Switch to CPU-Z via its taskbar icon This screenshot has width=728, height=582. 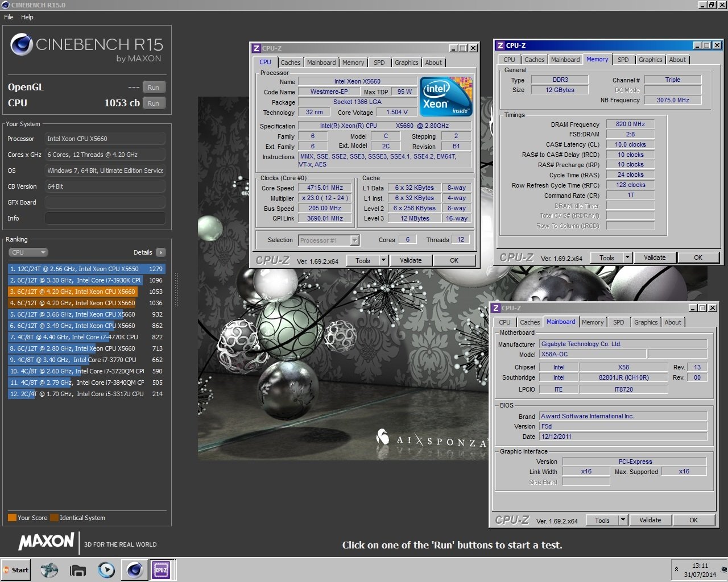(161, 570)
